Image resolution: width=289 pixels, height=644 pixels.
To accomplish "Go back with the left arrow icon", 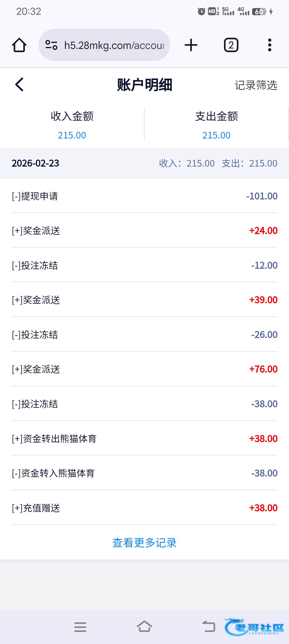I will (x=19, y=85).
